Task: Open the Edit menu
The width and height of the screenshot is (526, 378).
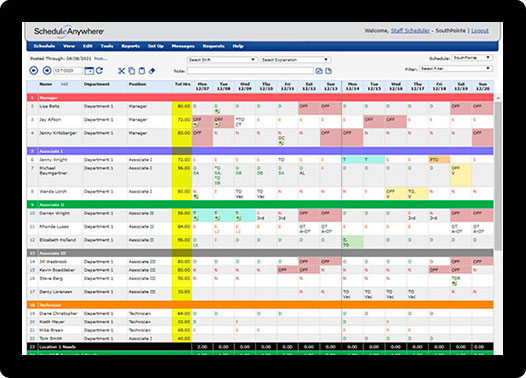Action: tap(88, 46)
